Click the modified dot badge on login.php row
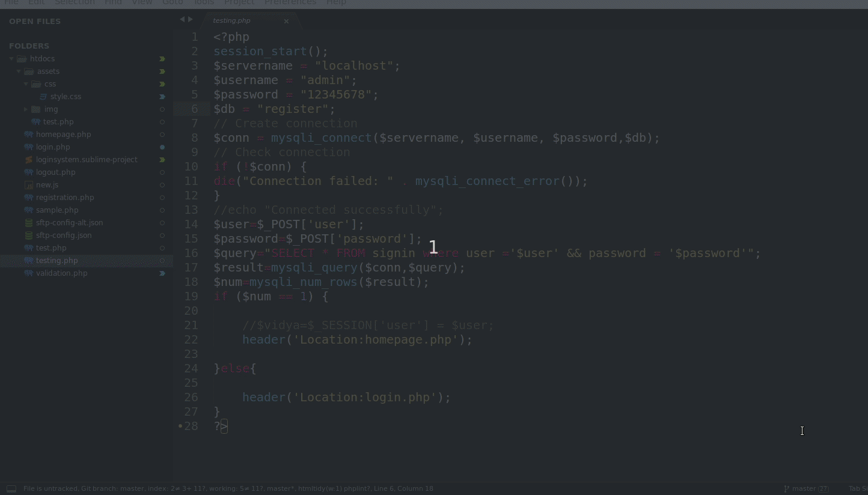Screen dimensions: 868x495 tap(162, 147)
